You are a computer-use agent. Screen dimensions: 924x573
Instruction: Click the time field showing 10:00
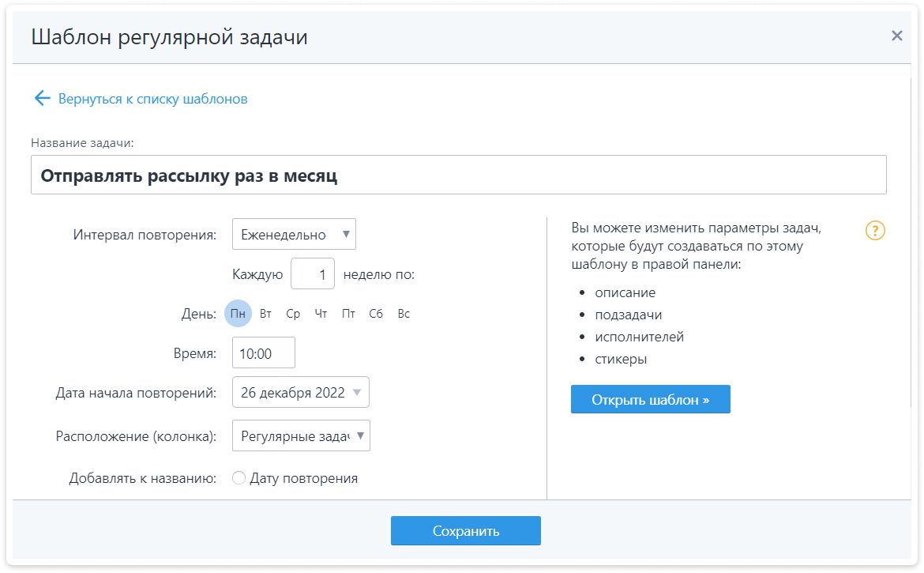pyautogui.click(x=263, y=353)
